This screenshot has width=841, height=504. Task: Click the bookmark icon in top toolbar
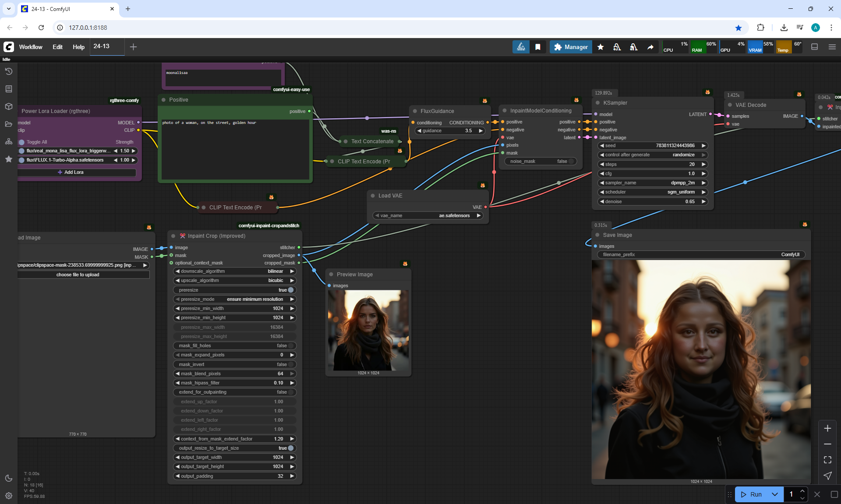[x=537, y=47]
